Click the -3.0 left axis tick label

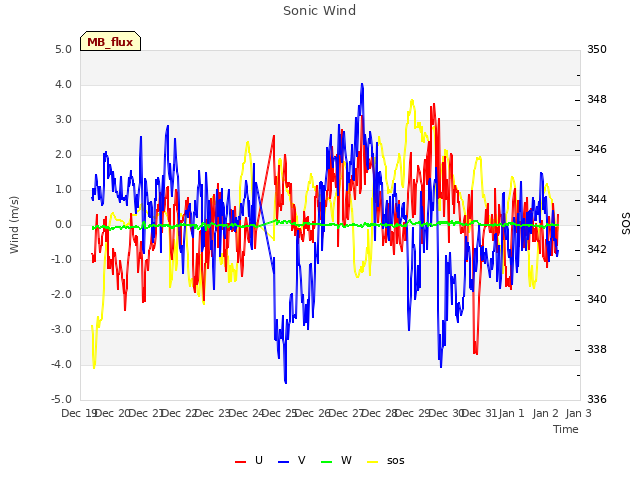[x=61, y=330]
